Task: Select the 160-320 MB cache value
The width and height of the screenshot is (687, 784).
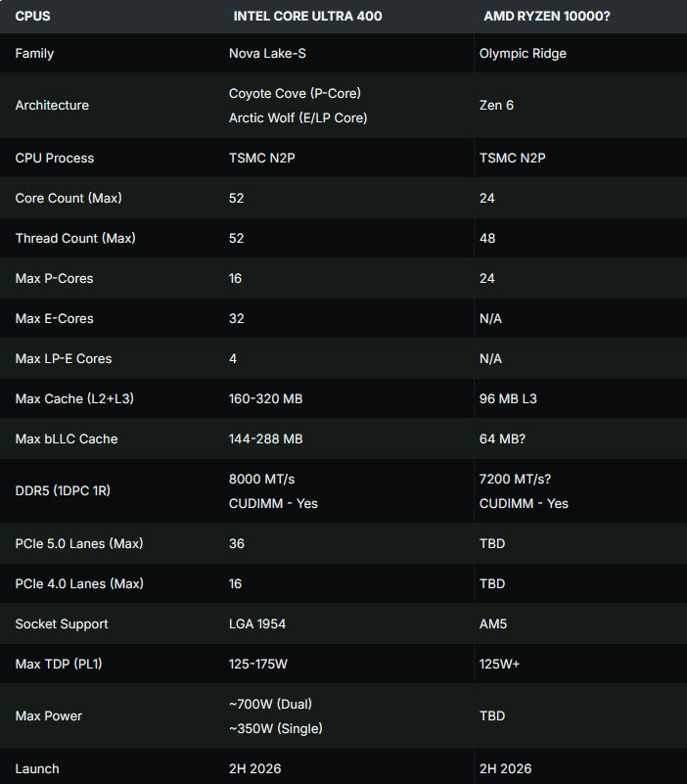Action: click(x=267, y=399)
